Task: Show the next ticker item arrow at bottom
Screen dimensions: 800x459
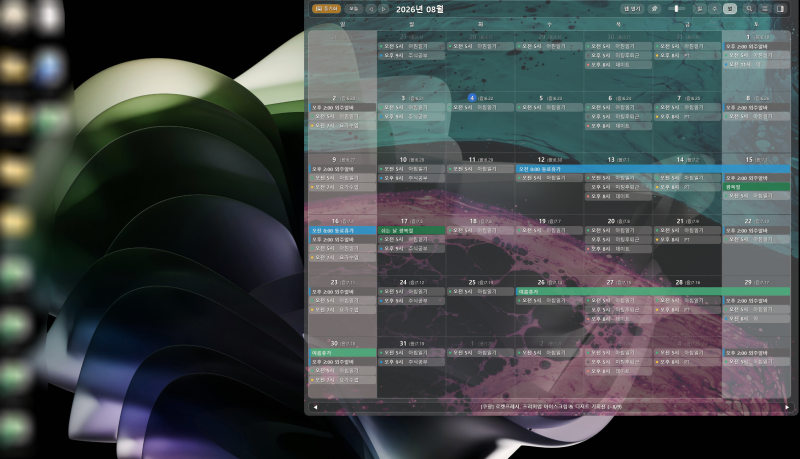Action: (x=787, y=407)
